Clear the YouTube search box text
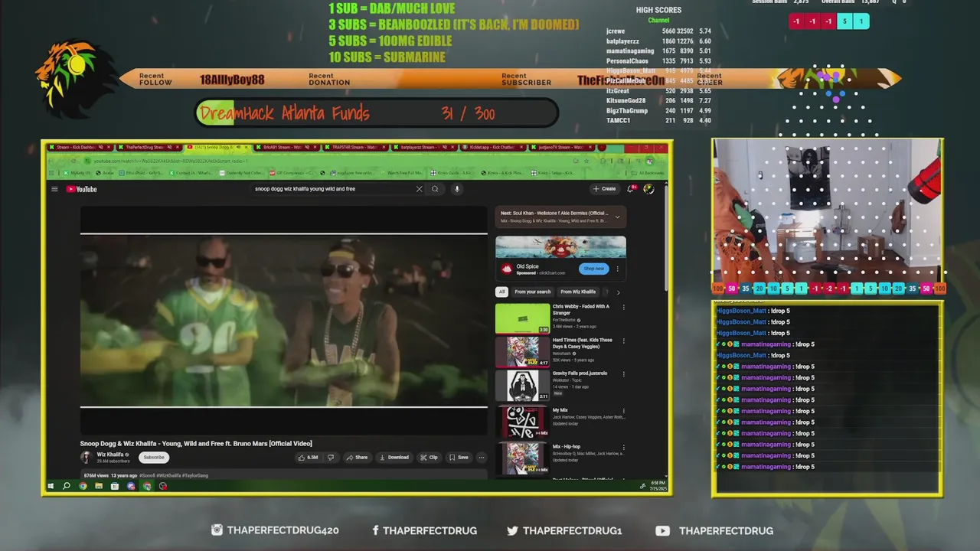The image size is (980, 551). coord(419,189)
